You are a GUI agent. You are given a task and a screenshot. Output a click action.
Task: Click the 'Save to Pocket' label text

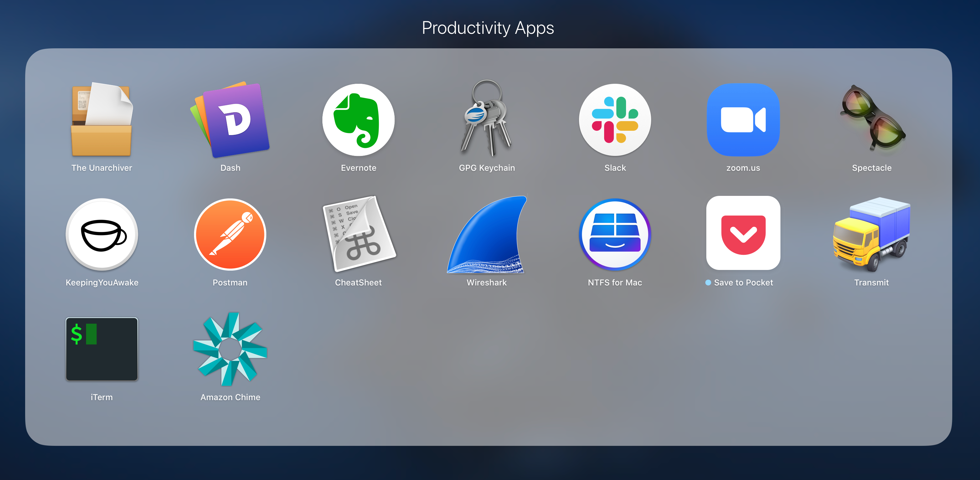point(743,283)
